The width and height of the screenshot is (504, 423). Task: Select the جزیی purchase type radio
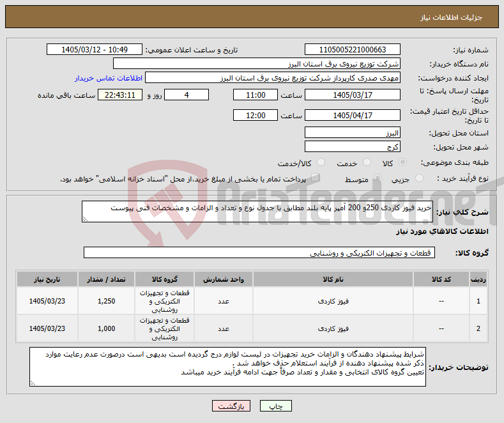pos(419,178)
